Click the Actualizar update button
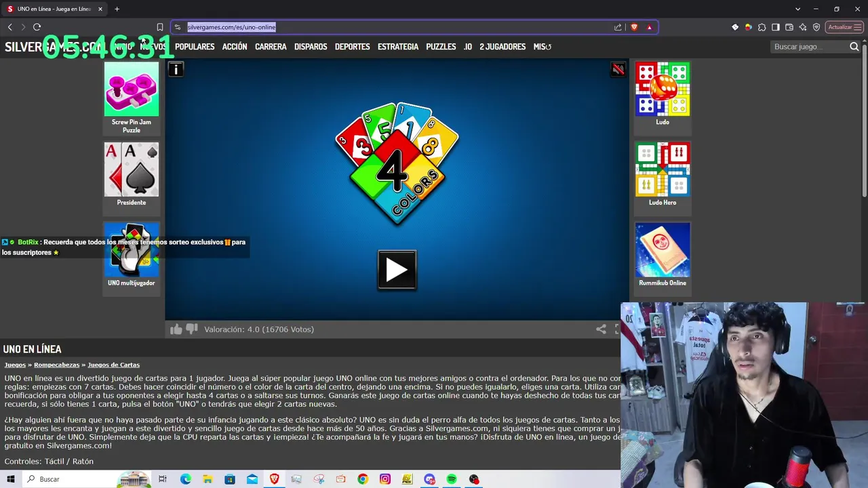The height and width of the screenshot is (488, 868). pos(844,27)
